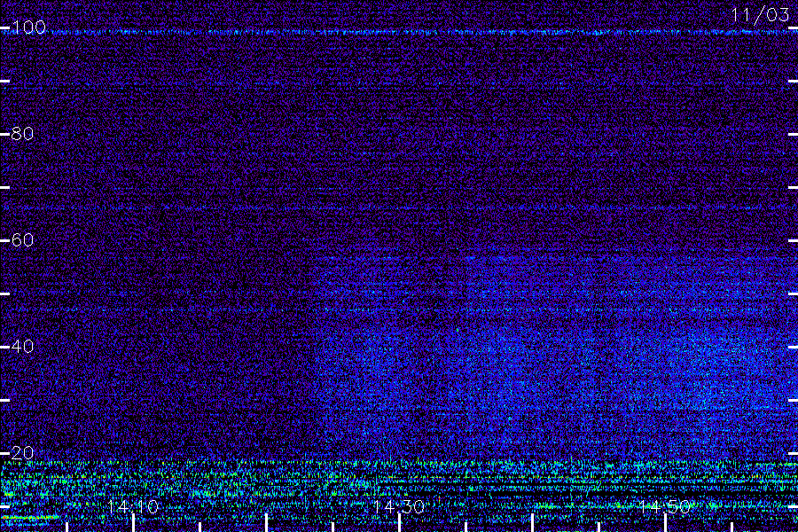The height and width of the screenshot is (532, 798).
Task: Click the 40 frequency axis label
Action: pyautogui.click(x=22, y=347)
